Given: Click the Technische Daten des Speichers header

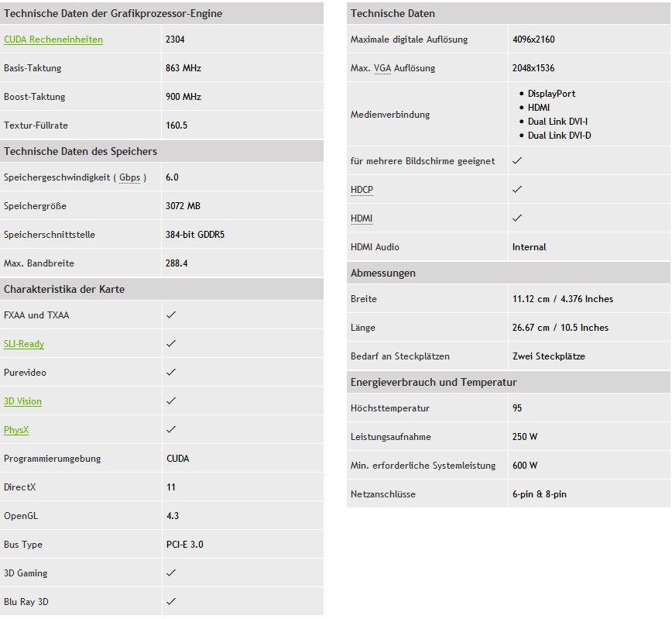Looking at the screenshot, I should (x=81, y=151).
